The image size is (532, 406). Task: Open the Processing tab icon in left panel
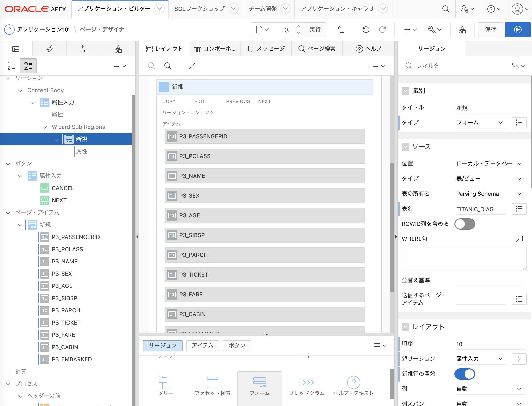click(83, 49)
